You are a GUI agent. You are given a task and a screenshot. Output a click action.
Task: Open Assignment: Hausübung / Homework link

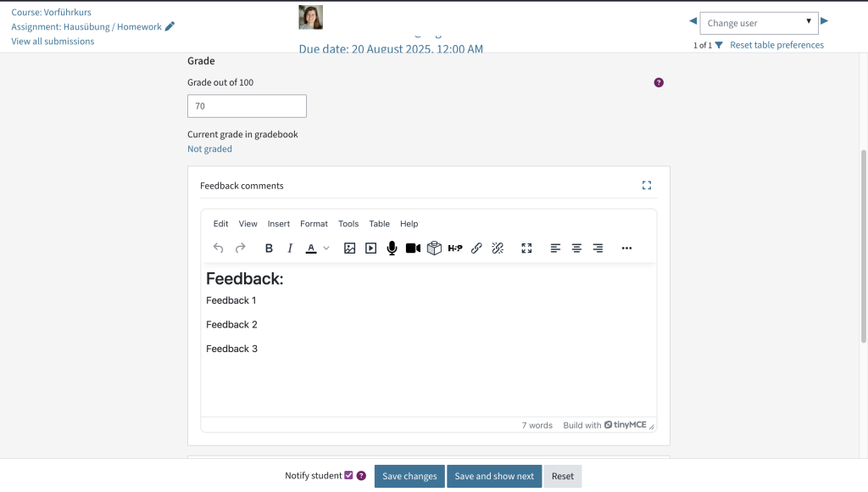tap(86, 26)
